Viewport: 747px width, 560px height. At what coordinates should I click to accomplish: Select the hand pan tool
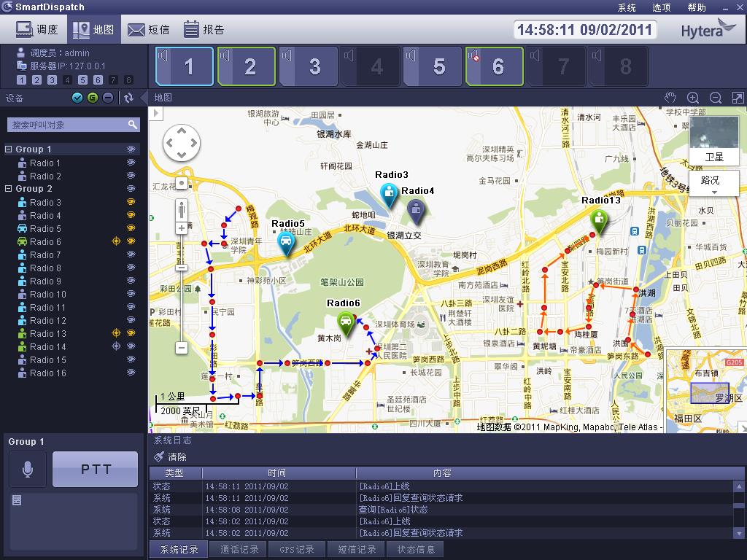coord(670,98)
